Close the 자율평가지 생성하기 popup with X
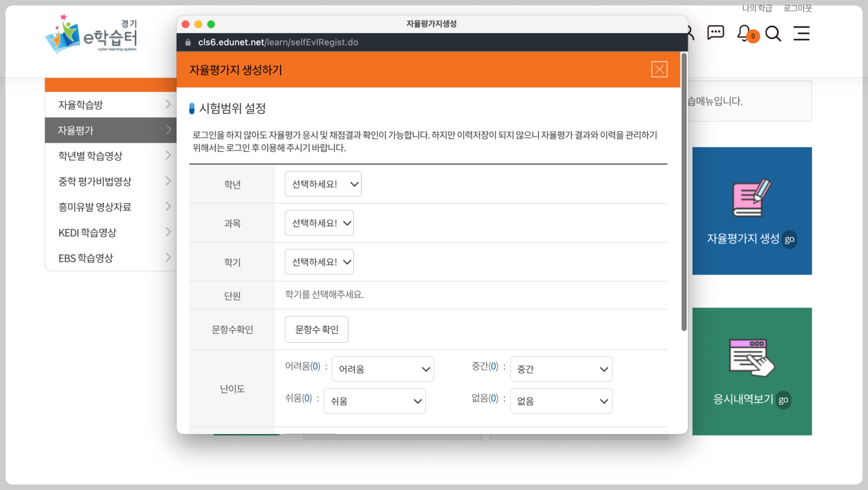The width and height of the screenshot is (868, 490). tap(659, 70)
